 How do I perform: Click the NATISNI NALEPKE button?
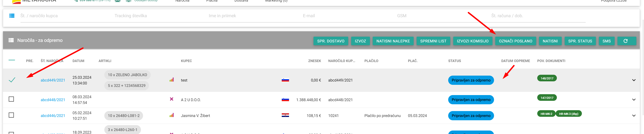coord(393,41)
